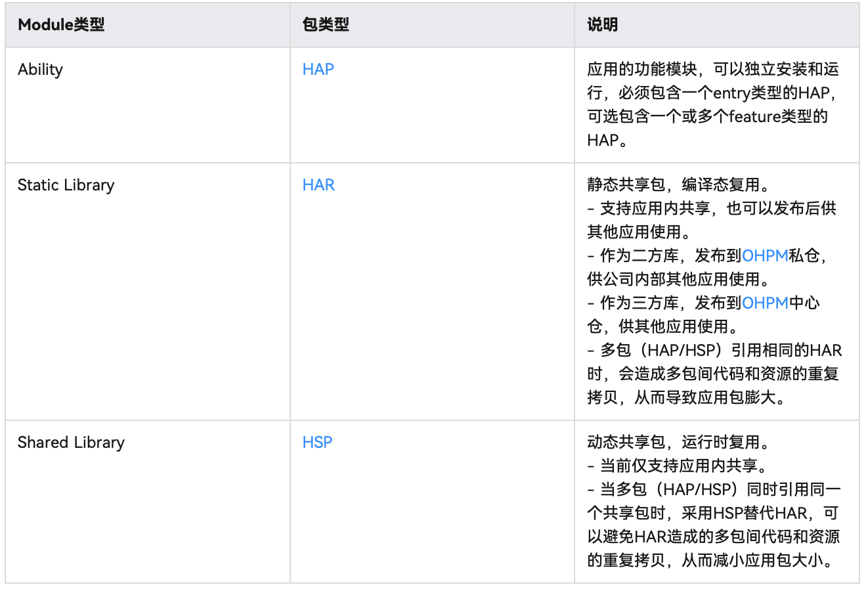Open the HAR package type link
Image resolution: width=868 pixels, height=591 pixels.
pos(318,186)
